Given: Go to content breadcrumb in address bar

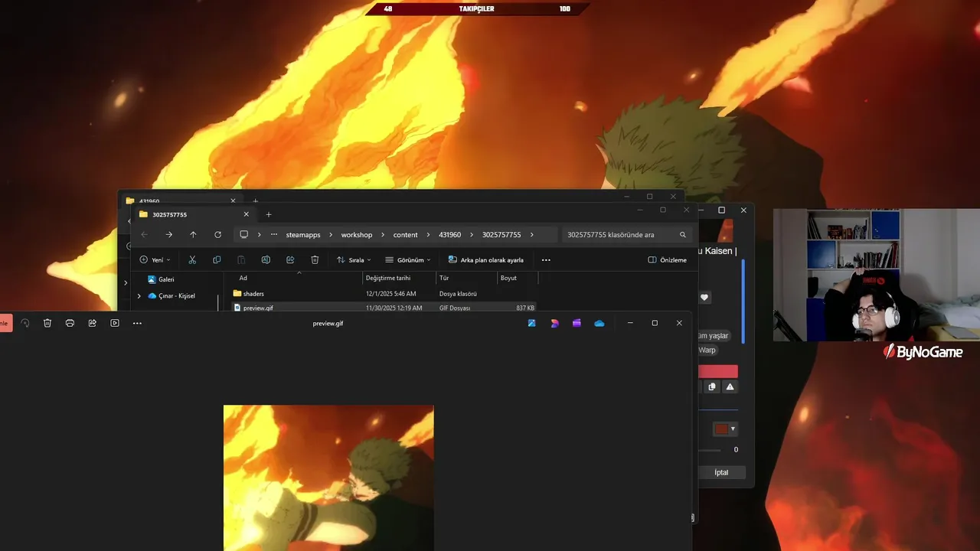Looking at the screenshot, I should pos(406,235).
